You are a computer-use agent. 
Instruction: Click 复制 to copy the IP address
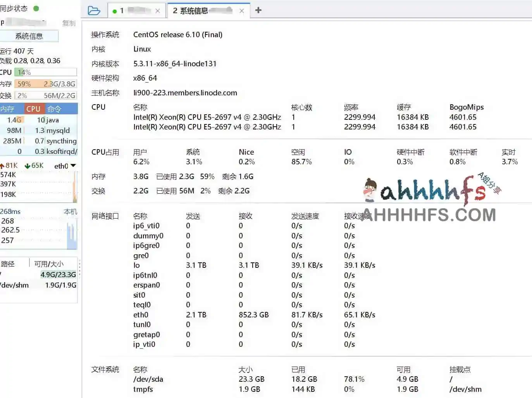tap(69, 23)
